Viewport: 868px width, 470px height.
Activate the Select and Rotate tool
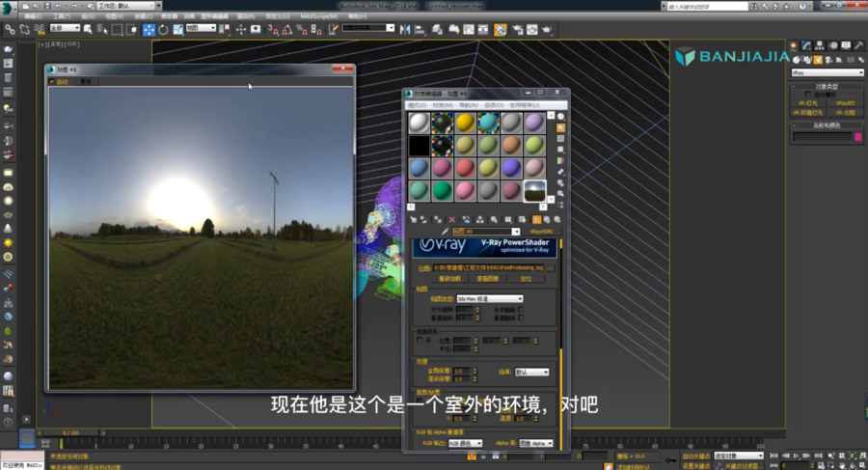pos(163,29)
